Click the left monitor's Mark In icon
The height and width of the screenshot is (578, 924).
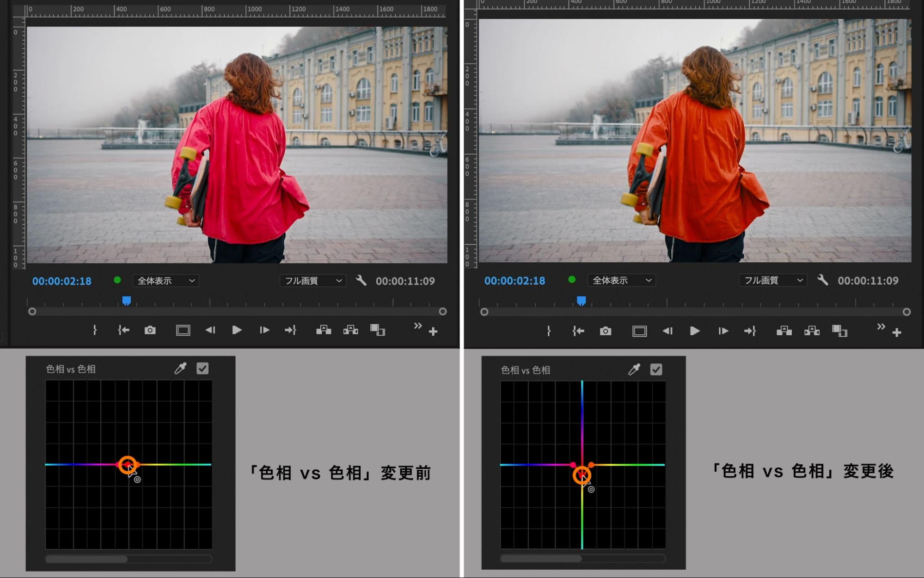point(95,330)
